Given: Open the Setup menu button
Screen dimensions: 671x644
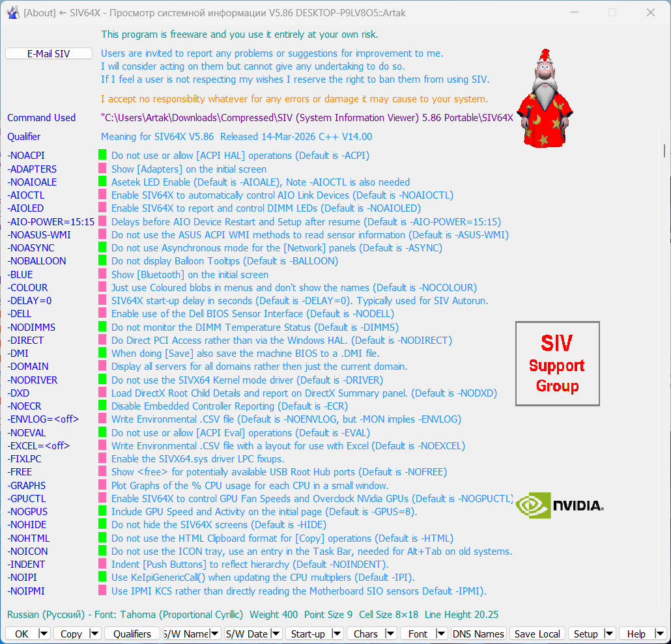Looking at the screenshot, I should click(x=586, y=634).
